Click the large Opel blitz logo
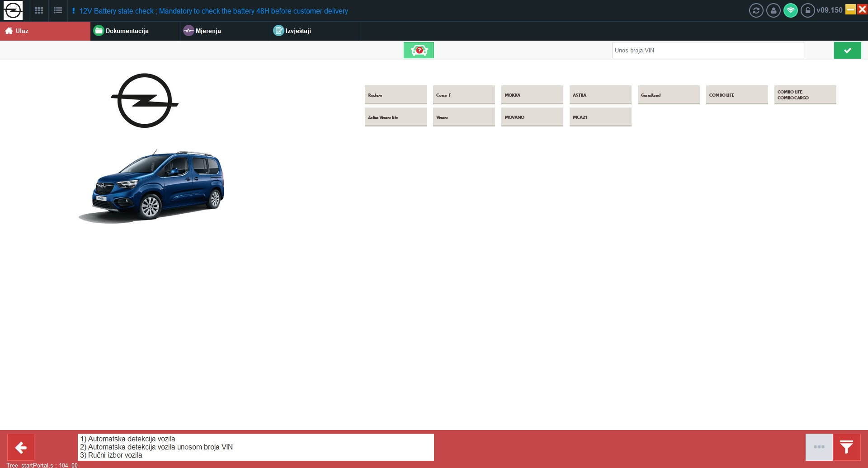 tap(145, 100)
